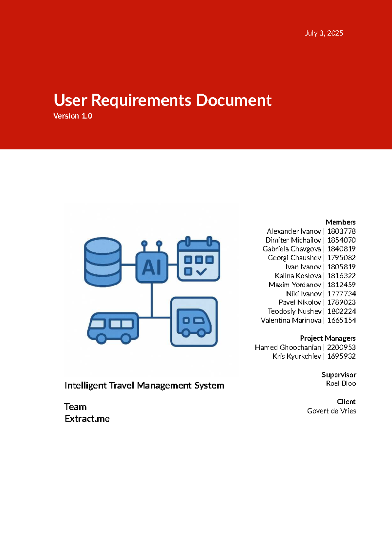Click the database cylinder icon in the illustration
Screen dimensions: 392x554
[x=103, y=262]
